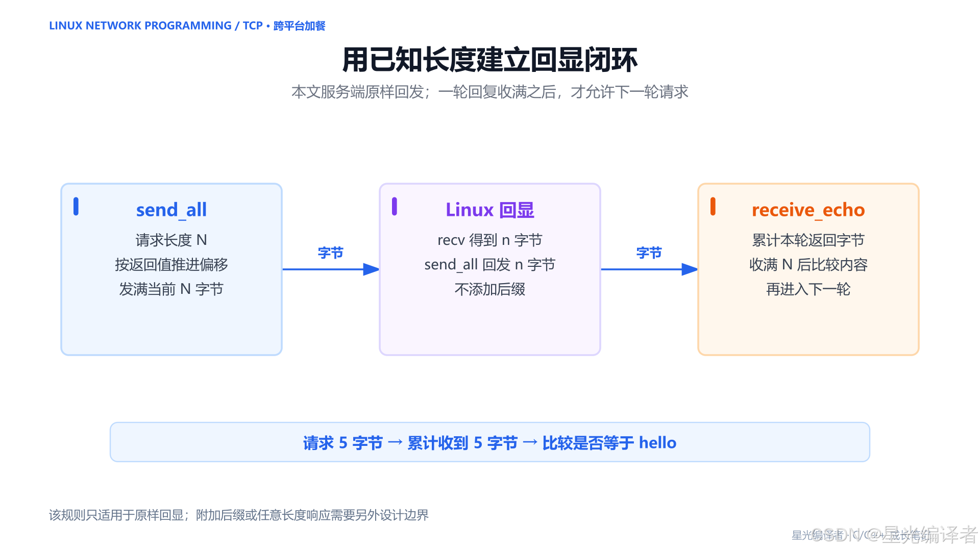Image resolution: width=980 pixels, height=551 pixels.
Task: Click the send_all card heading
Action: (x=171, y=210)
